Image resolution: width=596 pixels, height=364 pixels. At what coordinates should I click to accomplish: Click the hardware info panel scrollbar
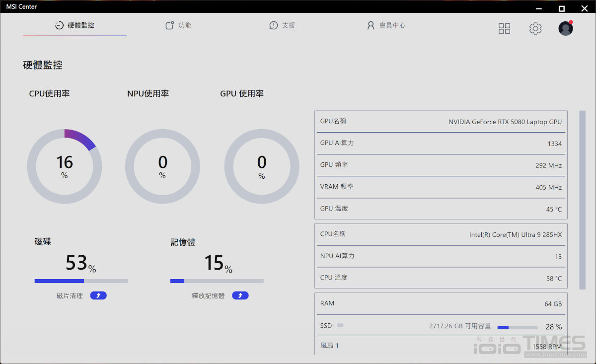583,200
